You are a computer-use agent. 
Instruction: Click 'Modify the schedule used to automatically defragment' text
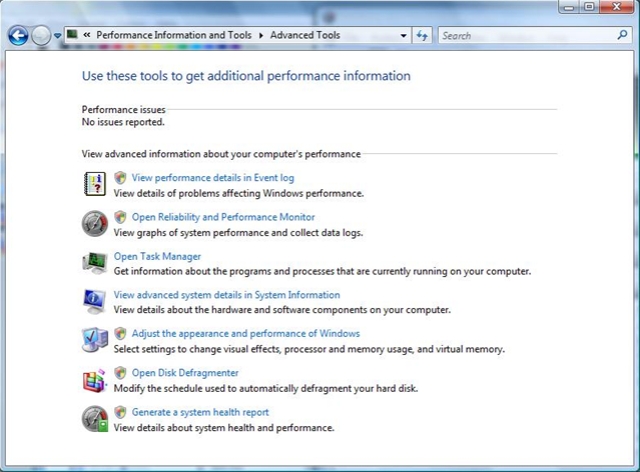pos(266,388)
